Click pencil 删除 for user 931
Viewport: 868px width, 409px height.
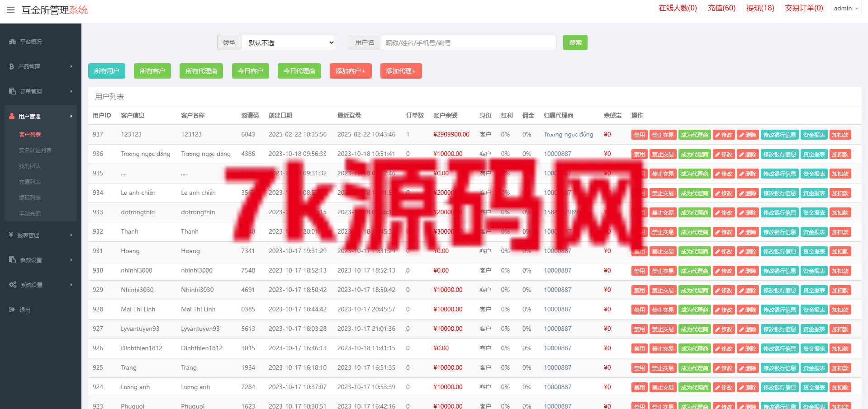pyautogui.click(x=748, y=251)
